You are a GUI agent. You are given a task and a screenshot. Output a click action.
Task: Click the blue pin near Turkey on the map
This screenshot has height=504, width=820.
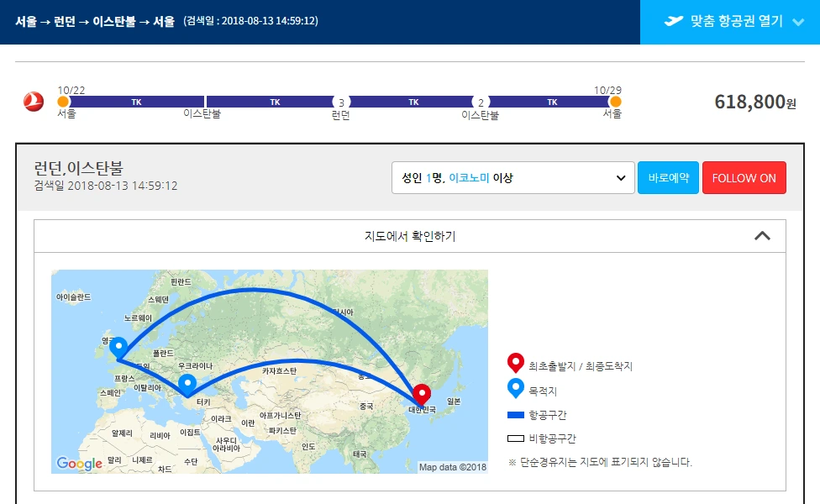(x=188, y=381)
